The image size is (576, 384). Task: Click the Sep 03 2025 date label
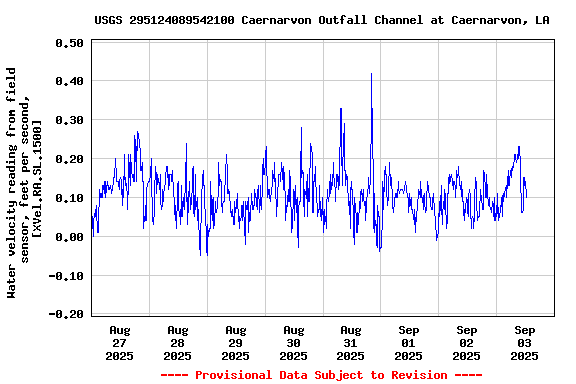point(525,343)
